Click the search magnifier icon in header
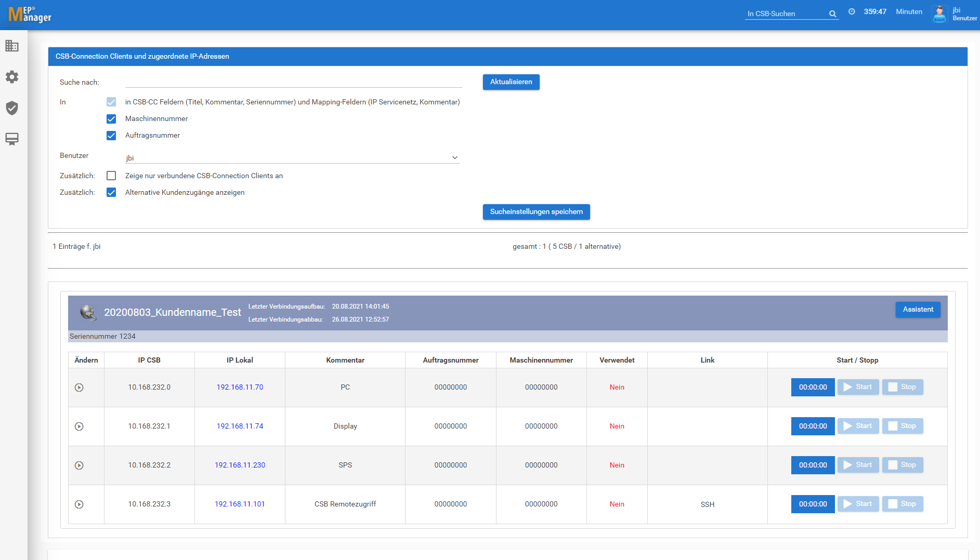 832,14
